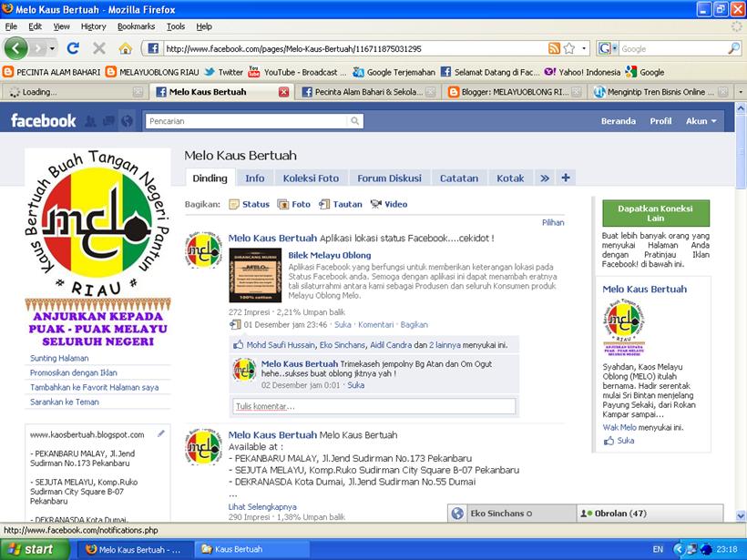Open the File menu
The height and width of the screenshot is (560, 747).
coord(11,26)
